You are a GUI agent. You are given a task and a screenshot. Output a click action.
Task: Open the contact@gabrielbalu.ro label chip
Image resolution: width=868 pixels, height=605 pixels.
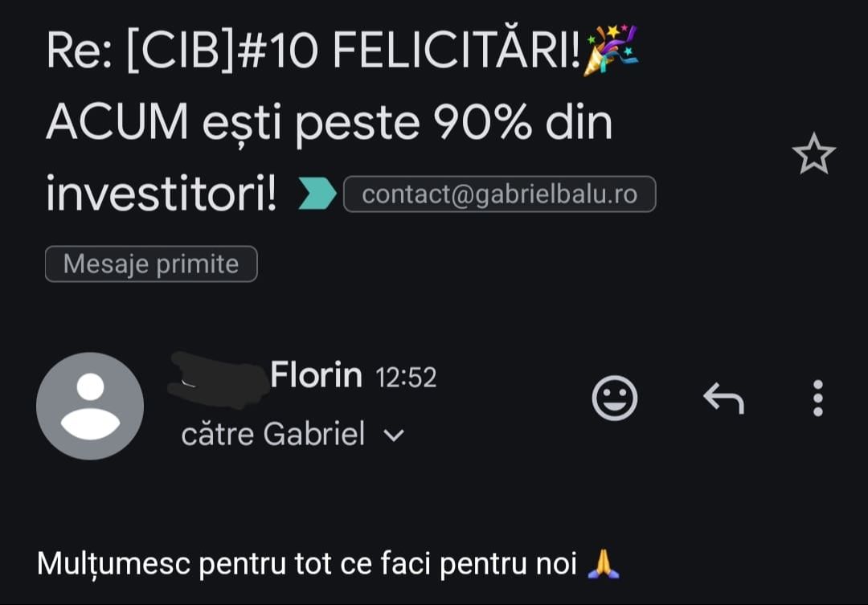(x=499, y=194)
